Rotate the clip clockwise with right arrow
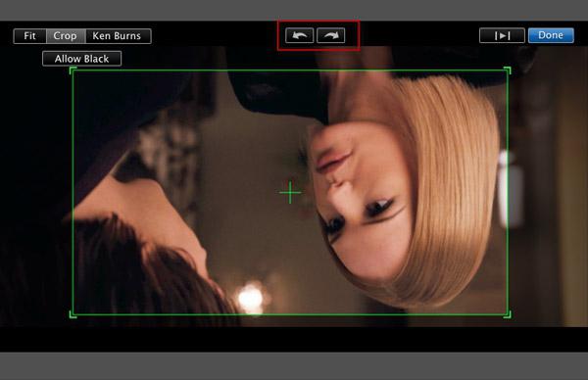 tap(331, 35)
